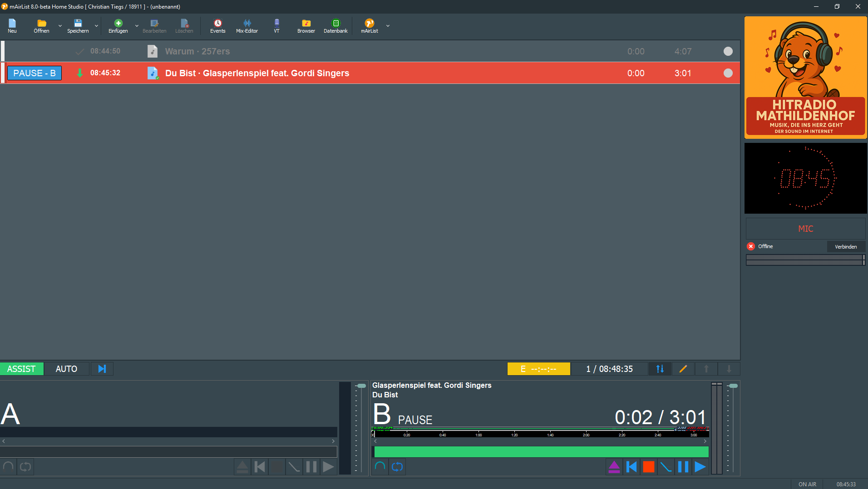
Task: Click the MIC button
Action: coord(805,229)
